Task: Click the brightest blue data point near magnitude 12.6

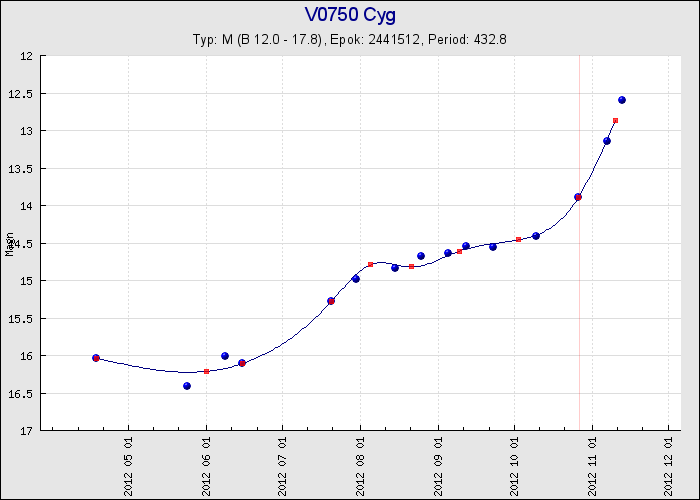Action: point(622,100)
